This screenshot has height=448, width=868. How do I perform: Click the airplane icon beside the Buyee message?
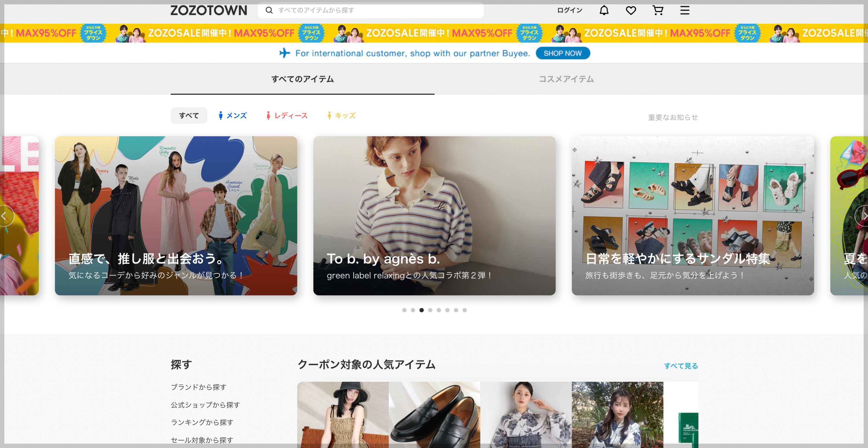[x=285, y=53]
